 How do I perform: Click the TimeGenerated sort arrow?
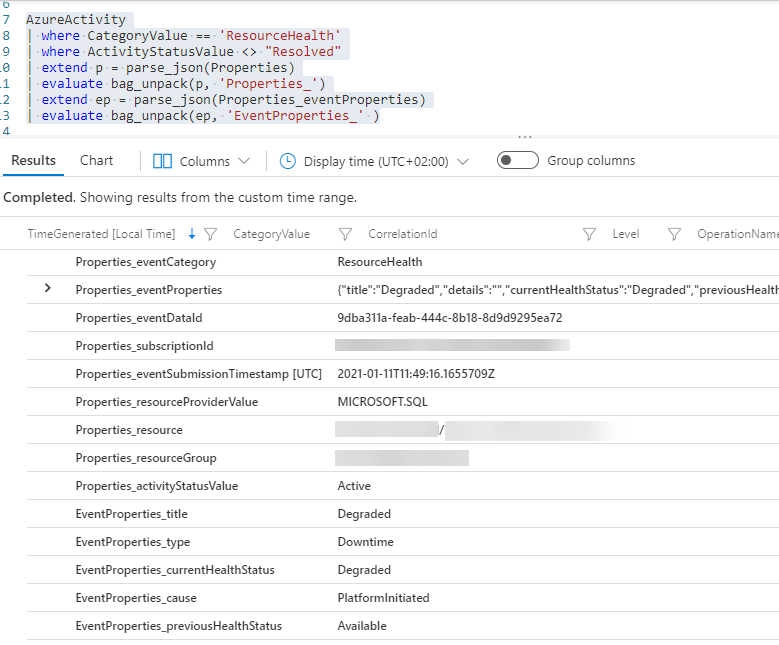192,234
